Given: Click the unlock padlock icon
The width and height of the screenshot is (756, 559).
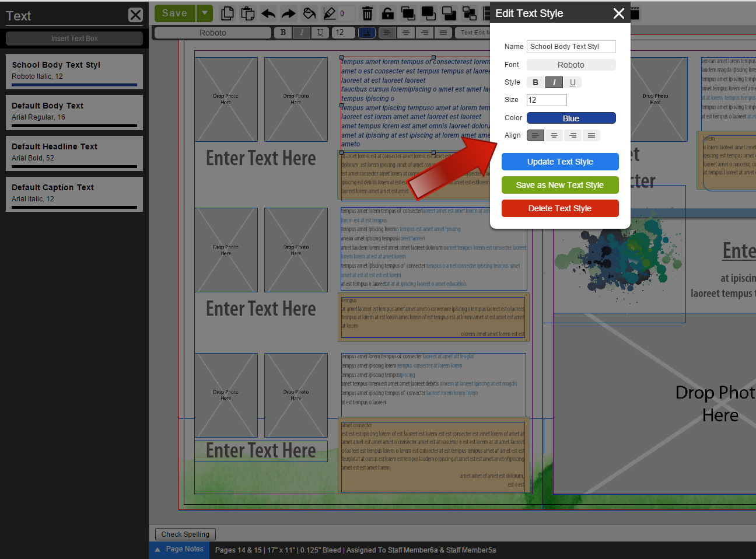Looking at the screenshot, I should (388, 13).
